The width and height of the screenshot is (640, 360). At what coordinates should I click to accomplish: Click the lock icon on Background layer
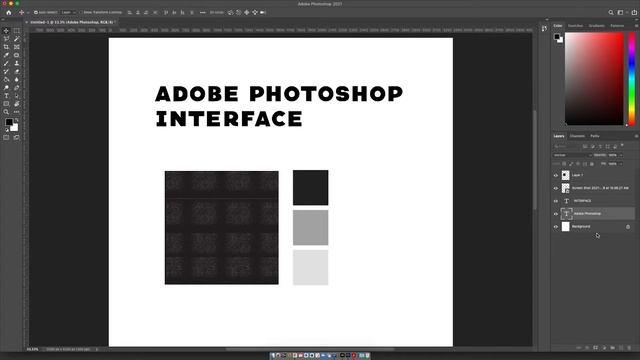click(x=628, y=227)
